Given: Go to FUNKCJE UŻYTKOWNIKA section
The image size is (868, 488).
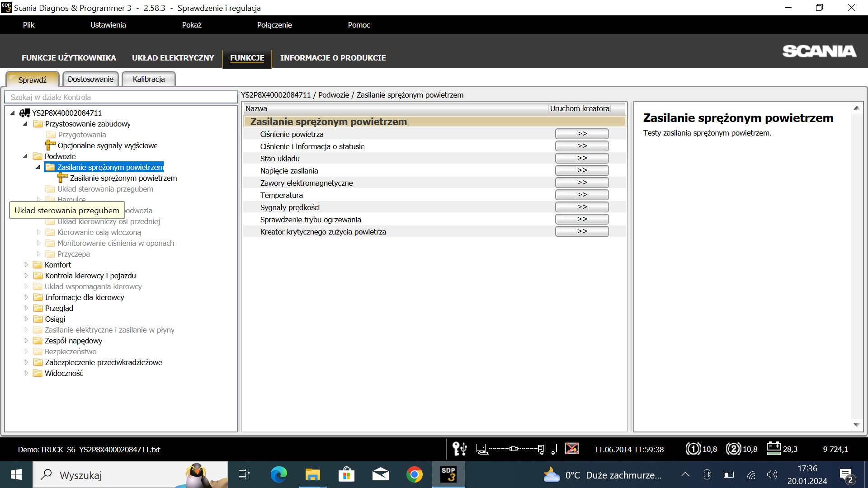Looking at the screenshot, I should (x=69, y=58).
